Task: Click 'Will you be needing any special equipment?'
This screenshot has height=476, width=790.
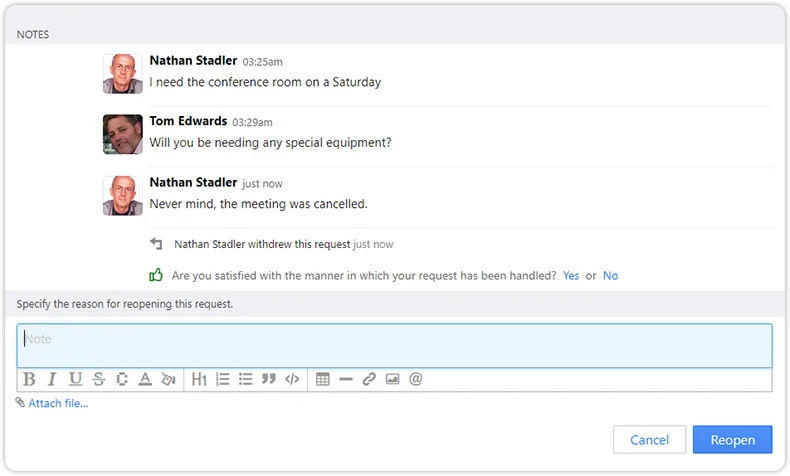Action: tap(271, 143)
